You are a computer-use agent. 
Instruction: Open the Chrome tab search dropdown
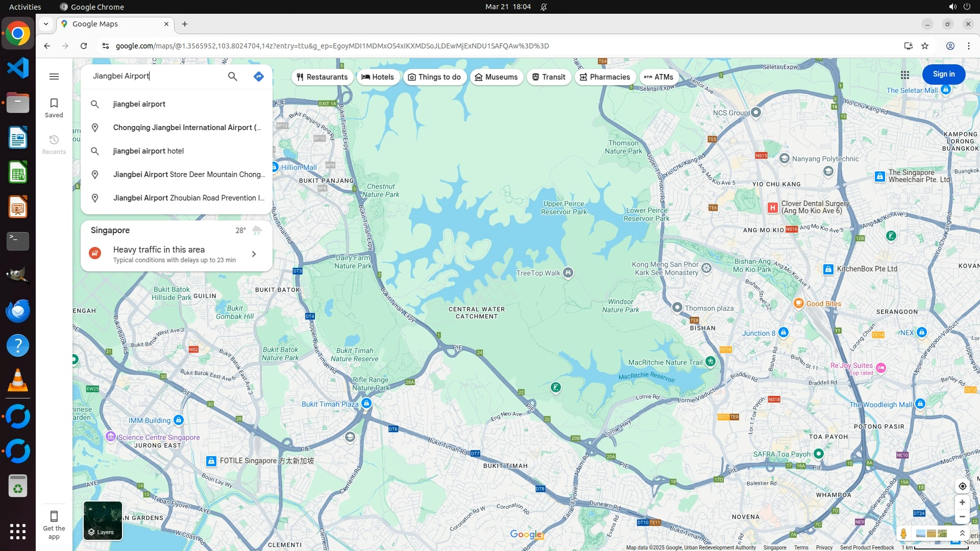[45, 24]
